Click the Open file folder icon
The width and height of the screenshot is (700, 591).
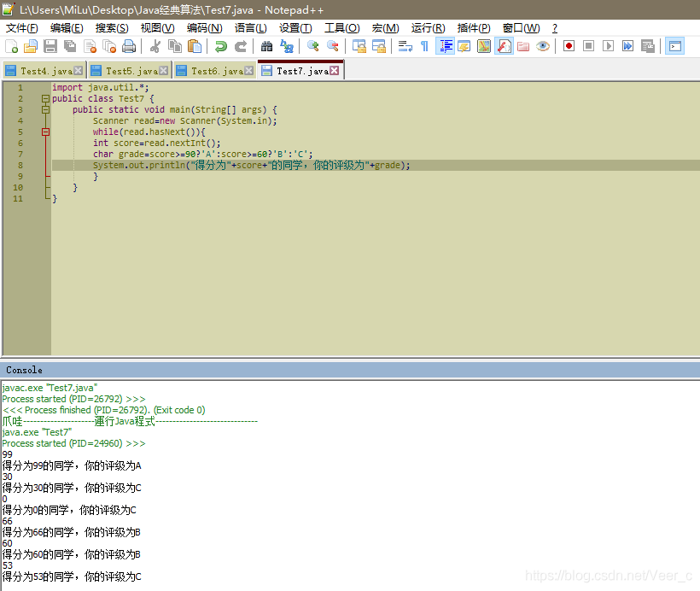[31, 46]
